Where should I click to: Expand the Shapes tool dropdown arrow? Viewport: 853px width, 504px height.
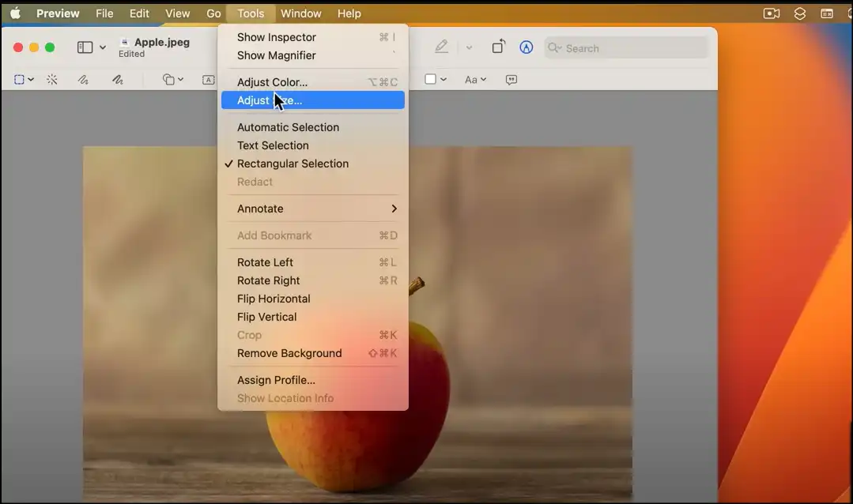coord(180,79)
